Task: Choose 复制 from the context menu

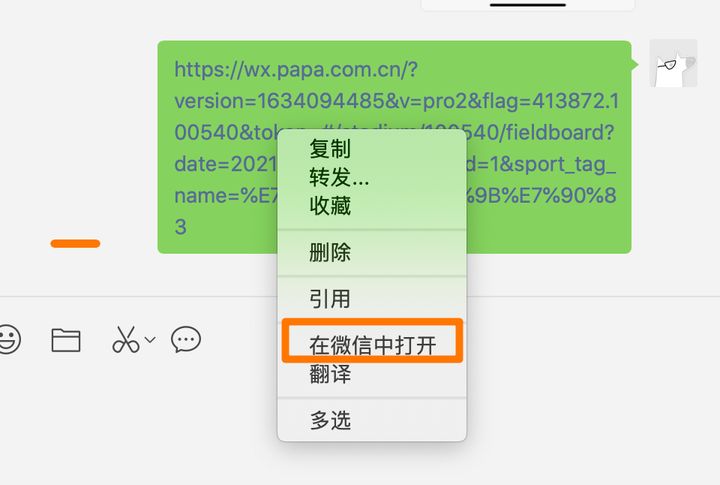Action: click(330, 149)
